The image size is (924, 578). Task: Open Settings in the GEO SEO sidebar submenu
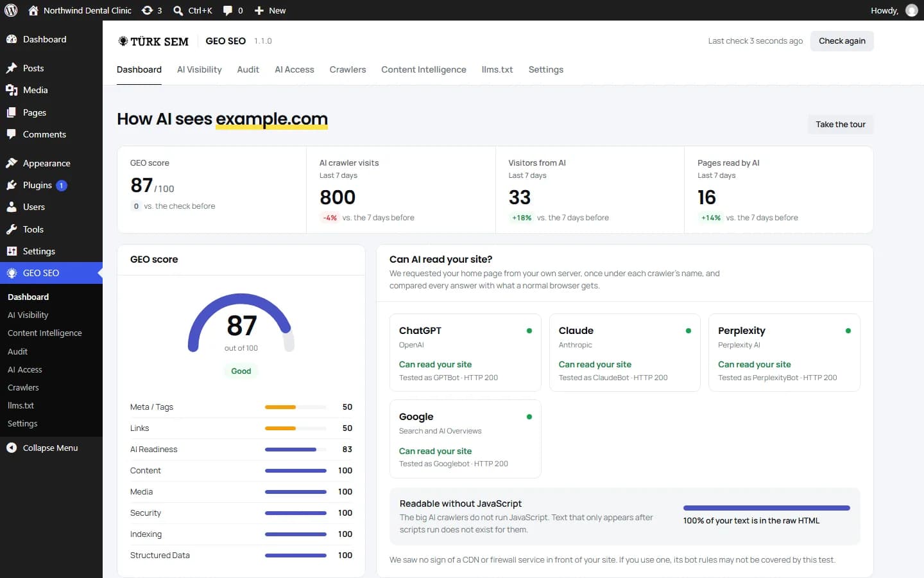pos(22,423)
